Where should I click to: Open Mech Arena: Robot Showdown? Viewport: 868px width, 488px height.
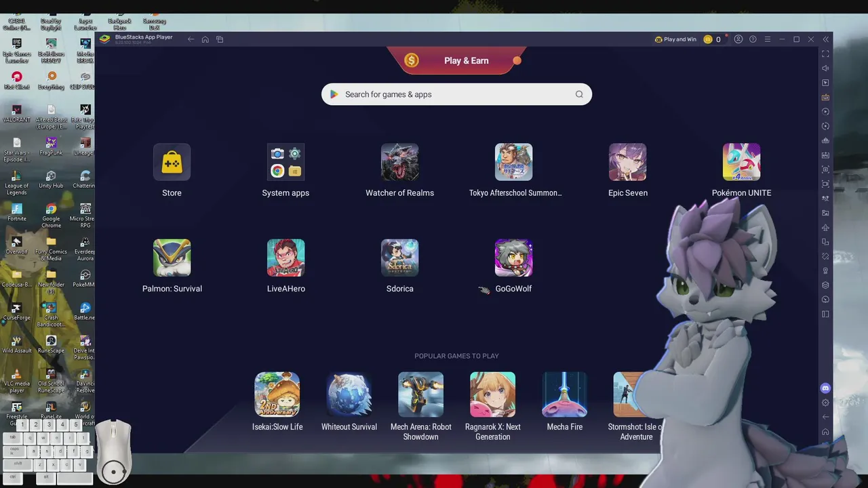pos(420,394)
